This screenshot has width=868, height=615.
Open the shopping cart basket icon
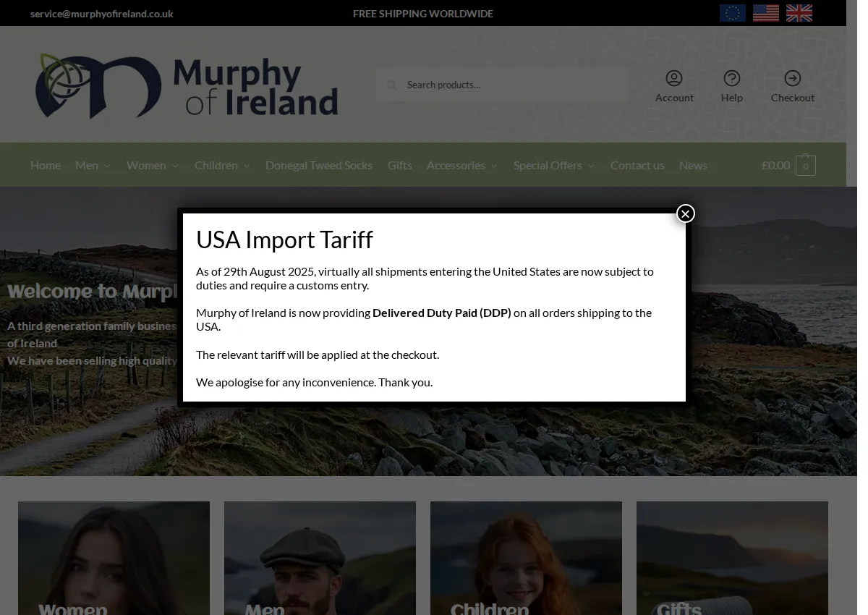(x=806, y=166)
